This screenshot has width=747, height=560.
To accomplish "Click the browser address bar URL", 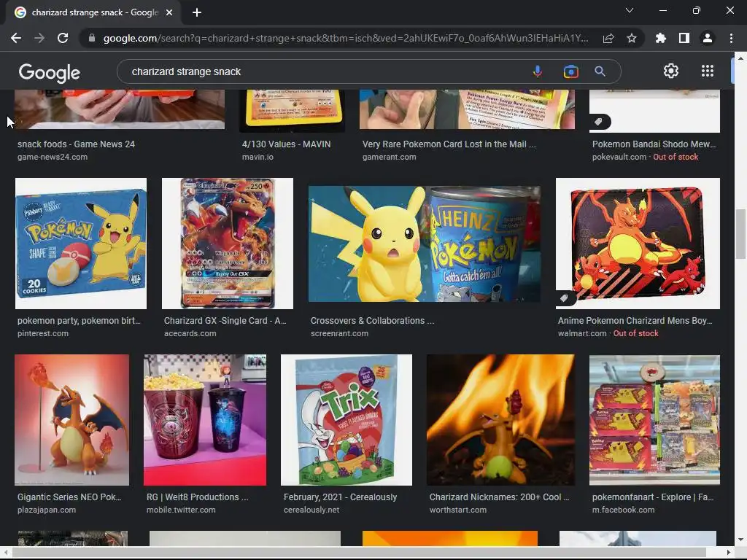I will pyautogui.click(x=345, y=38).
